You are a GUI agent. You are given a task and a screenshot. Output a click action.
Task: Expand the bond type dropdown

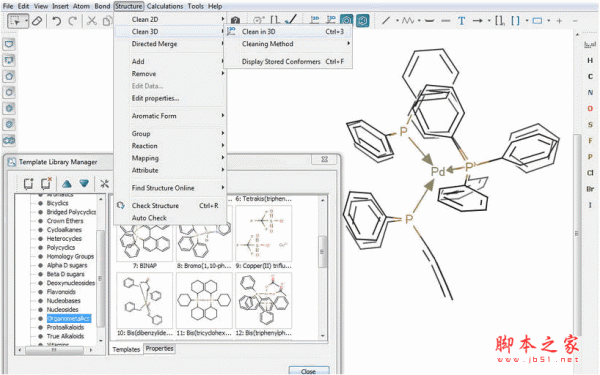coord(397,20)
